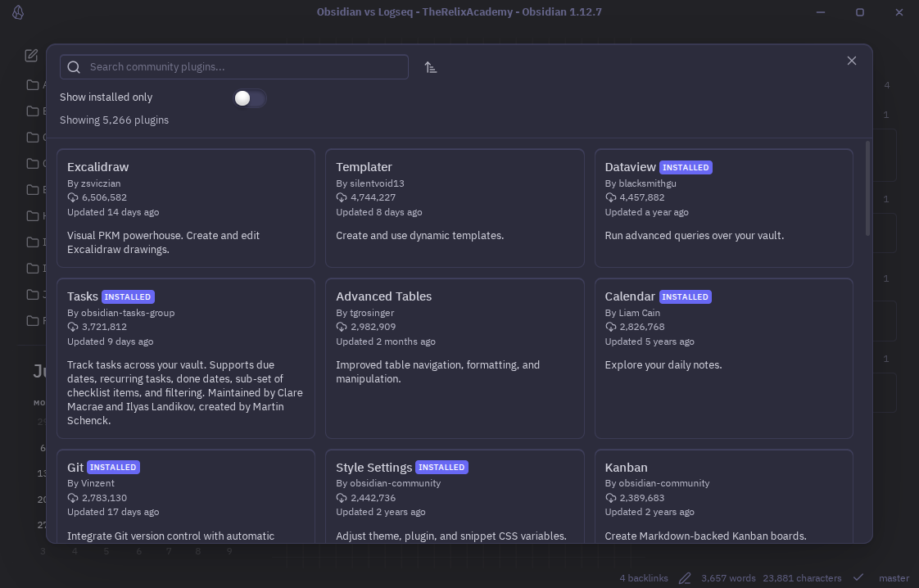Open the Git plugin card
The image size is (919, 588).
tap(186, 496)
